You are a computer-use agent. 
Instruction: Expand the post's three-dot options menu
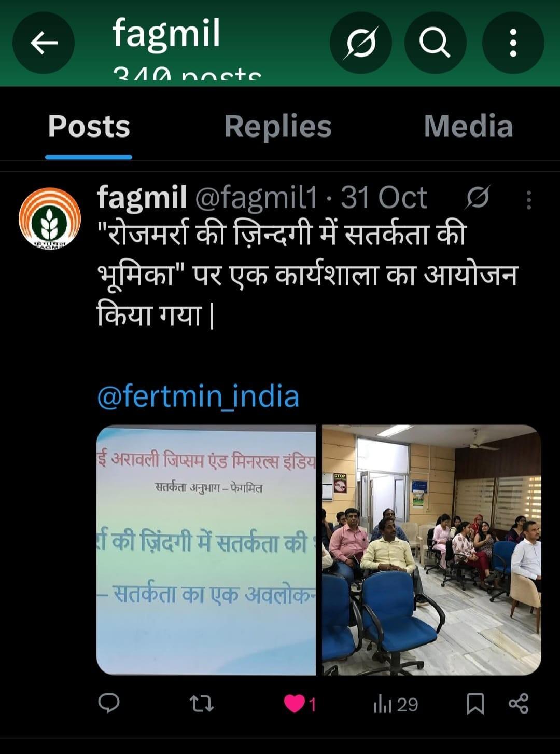[x=529, y=199]
